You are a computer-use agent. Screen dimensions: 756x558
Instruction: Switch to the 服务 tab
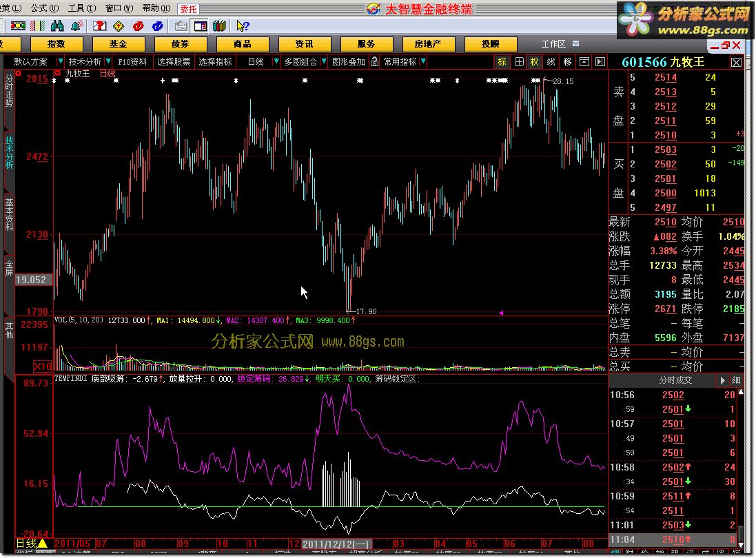[367, 44]
